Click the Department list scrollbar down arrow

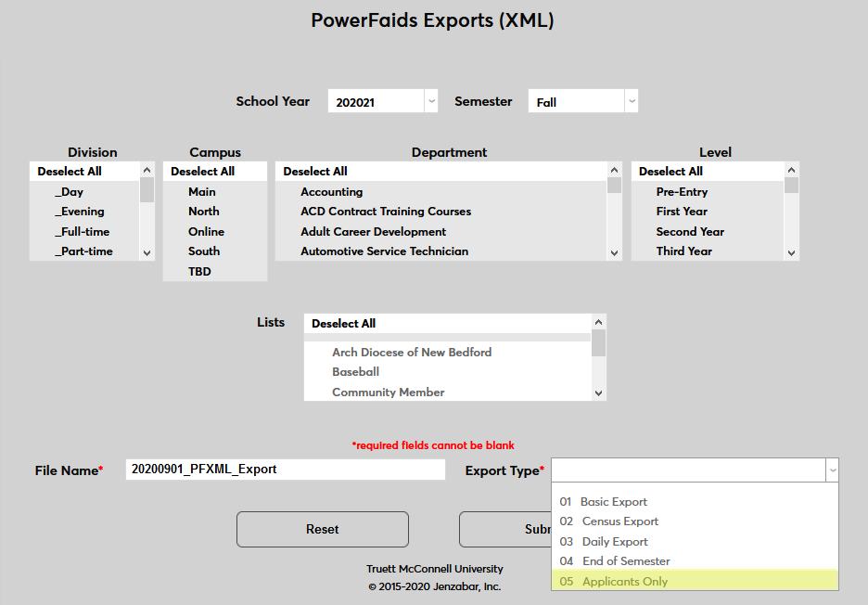[x=614, y=251]
